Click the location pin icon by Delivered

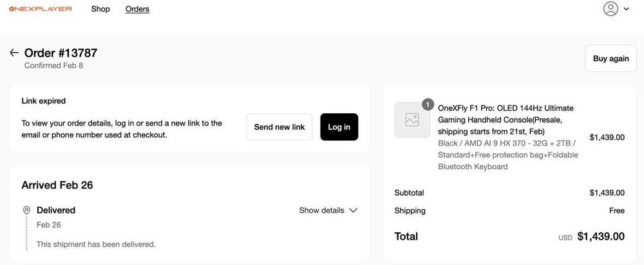[x=26, y=210]
